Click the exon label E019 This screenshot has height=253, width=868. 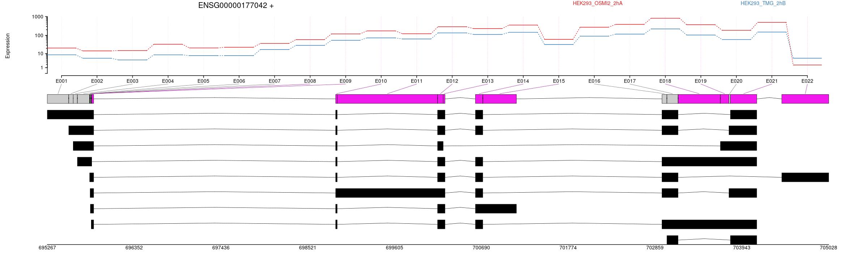pyautogui.click(x=701, y=81)
